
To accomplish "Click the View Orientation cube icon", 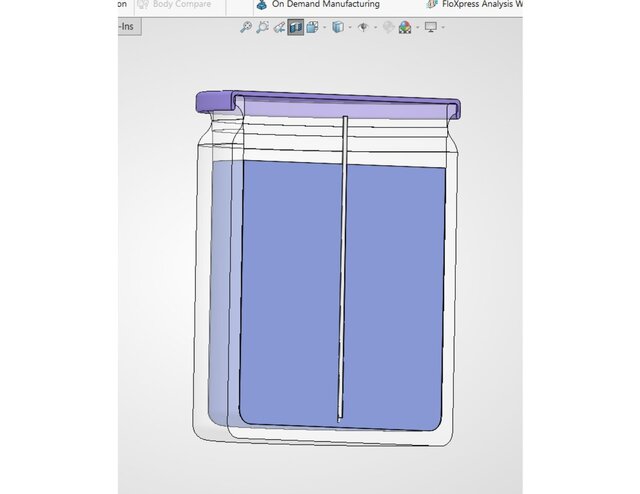I will tap(311, 27).
